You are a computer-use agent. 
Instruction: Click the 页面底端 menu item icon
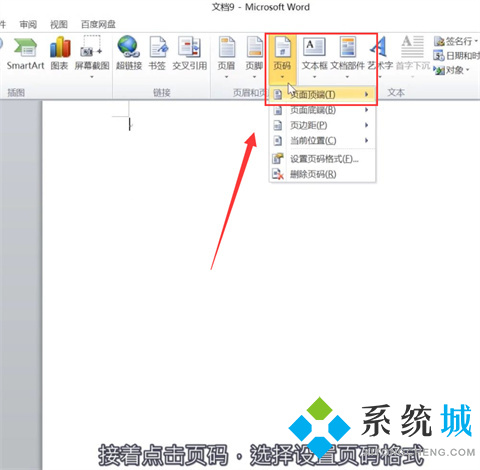(278, 110)
